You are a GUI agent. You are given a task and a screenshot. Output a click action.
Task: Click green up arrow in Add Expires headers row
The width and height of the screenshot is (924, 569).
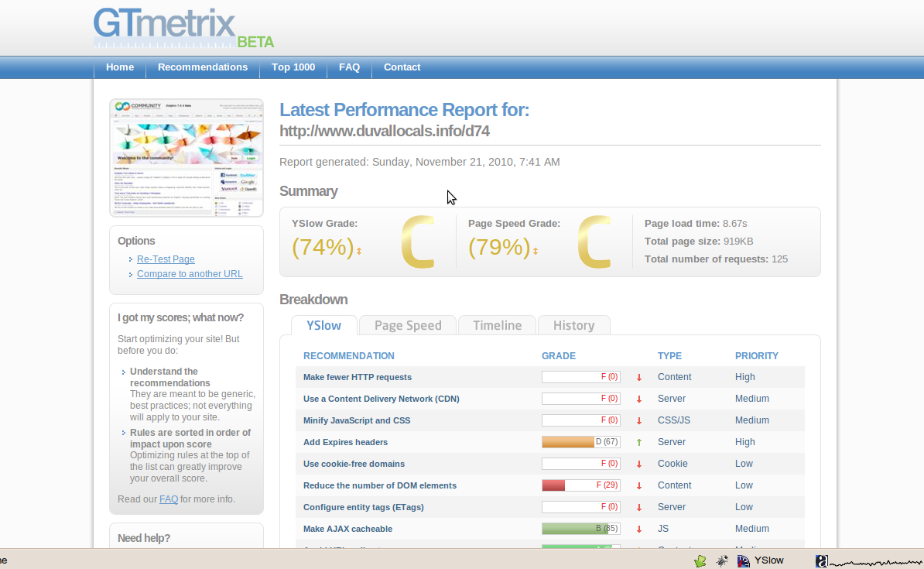coord(639,443)
